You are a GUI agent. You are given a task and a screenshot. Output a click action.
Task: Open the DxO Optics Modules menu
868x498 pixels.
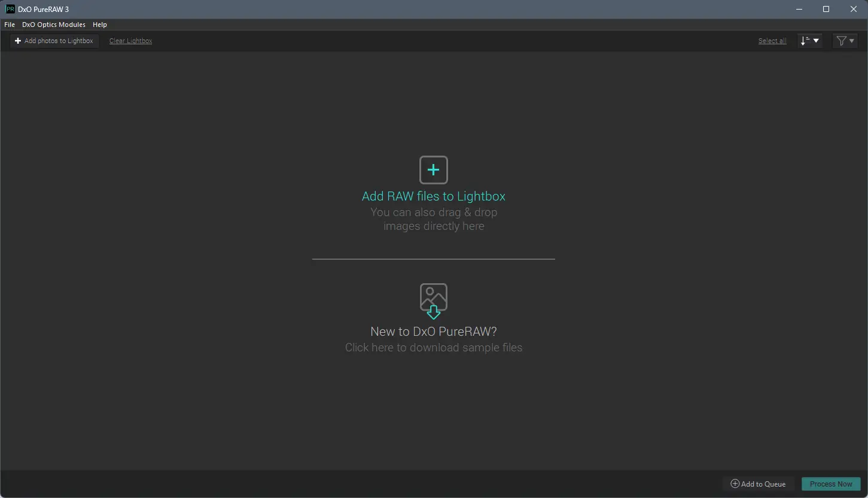click(x=54, y=25)
